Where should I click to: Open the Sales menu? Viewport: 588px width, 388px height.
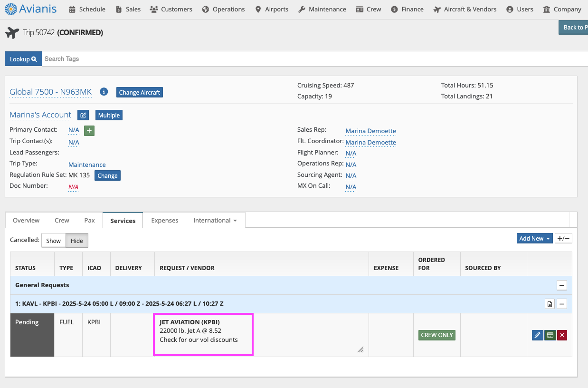[x=128, y=9]
